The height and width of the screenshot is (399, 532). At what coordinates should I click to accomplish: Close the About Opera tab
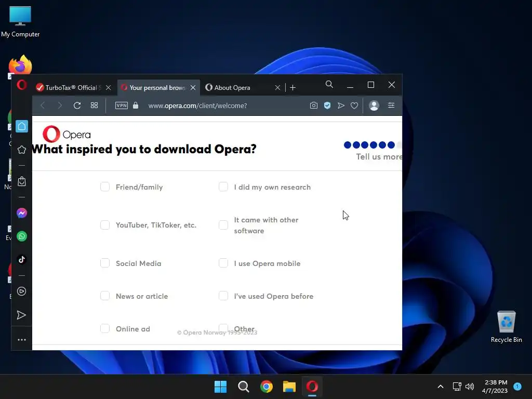(x=277, y=87)
